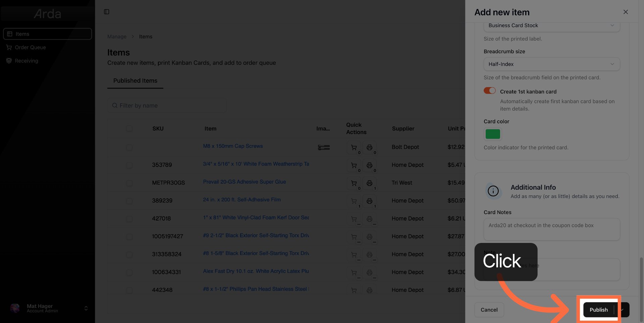Click cart icon in SKU 313358324 row
The height and width of the screenshot is (323, 644).
[354, 255]
